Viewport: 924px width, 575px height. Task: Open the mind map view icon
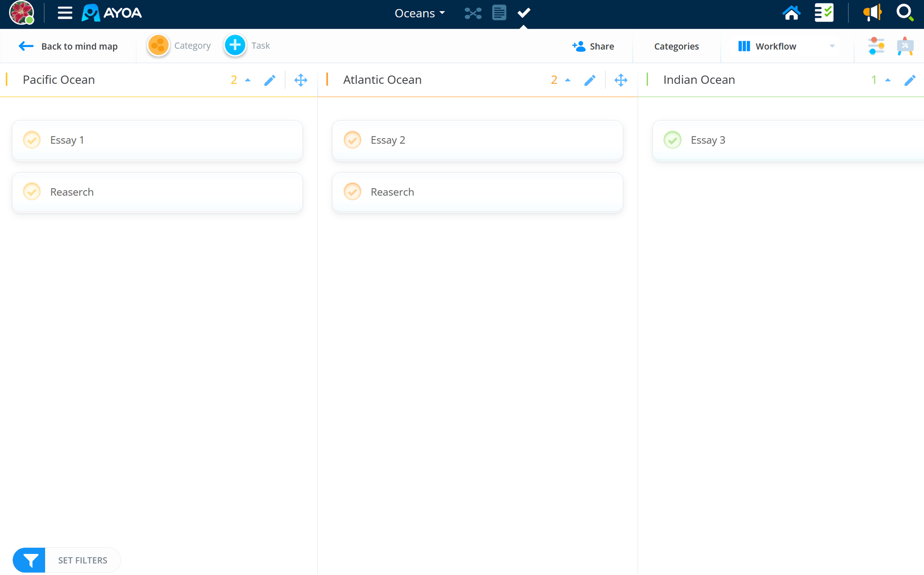pos(473,13)
